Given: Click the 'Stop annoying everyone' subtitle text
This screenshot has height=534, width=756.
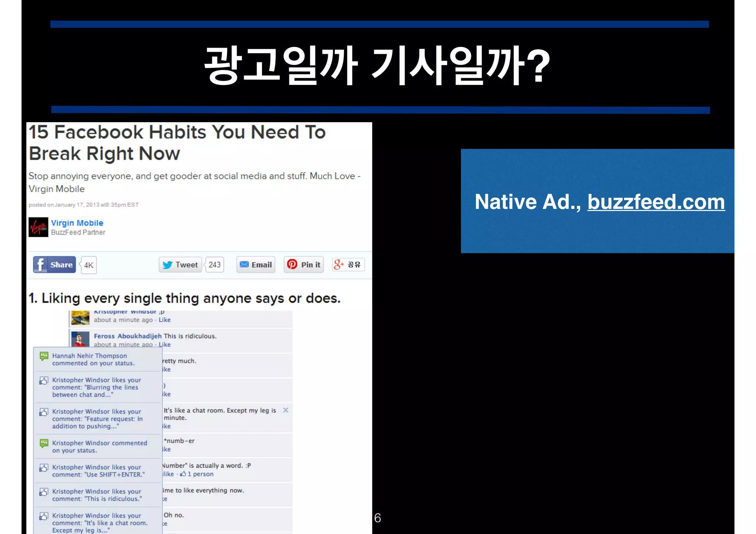Looking at the screenshot, I should click(x=195, y=182).
